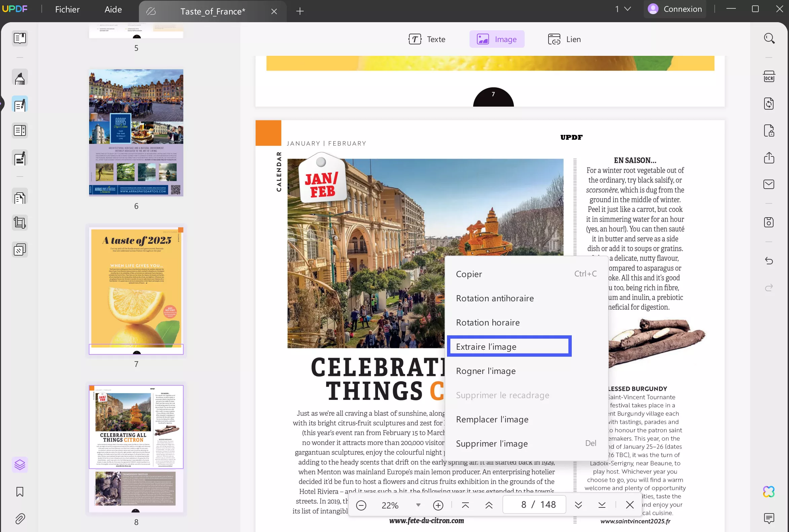
Task: Select page 6 thumbnail
Action: tap(136, 132)
